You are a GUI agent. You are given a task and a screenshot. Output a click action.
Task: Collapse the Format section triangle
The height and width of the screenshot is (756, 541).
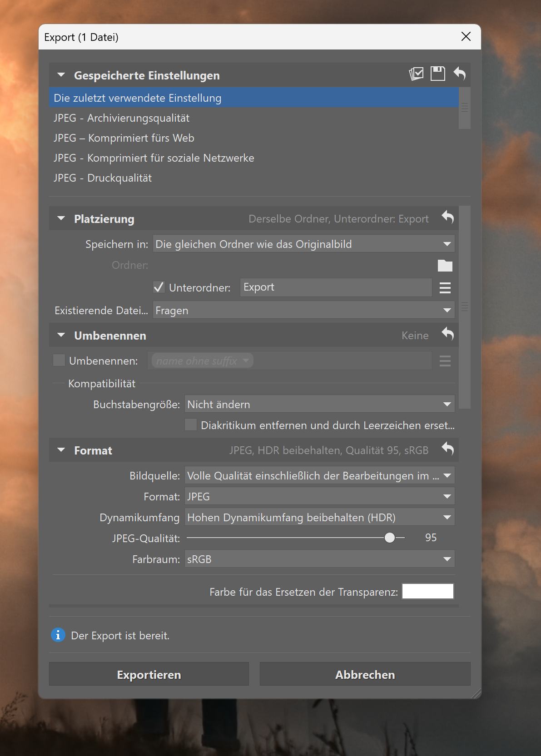click(x=61, y=450)
